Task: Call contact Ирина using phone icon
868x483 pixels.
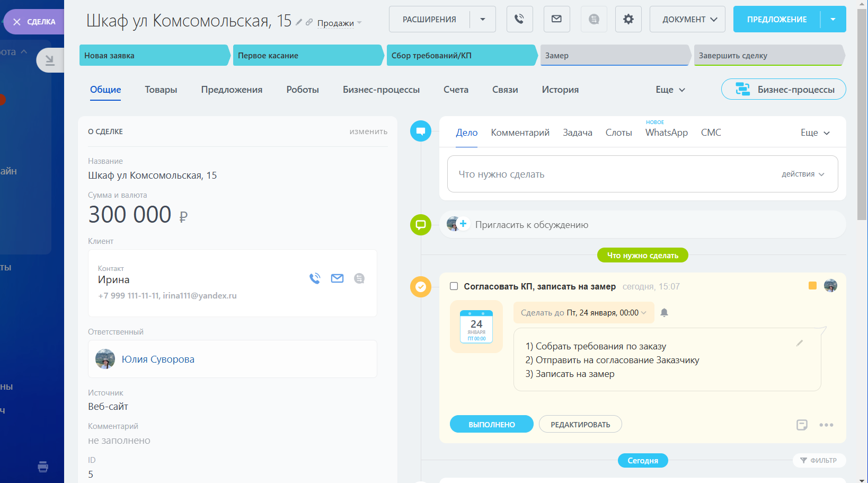Action: [x=315, y=278]
